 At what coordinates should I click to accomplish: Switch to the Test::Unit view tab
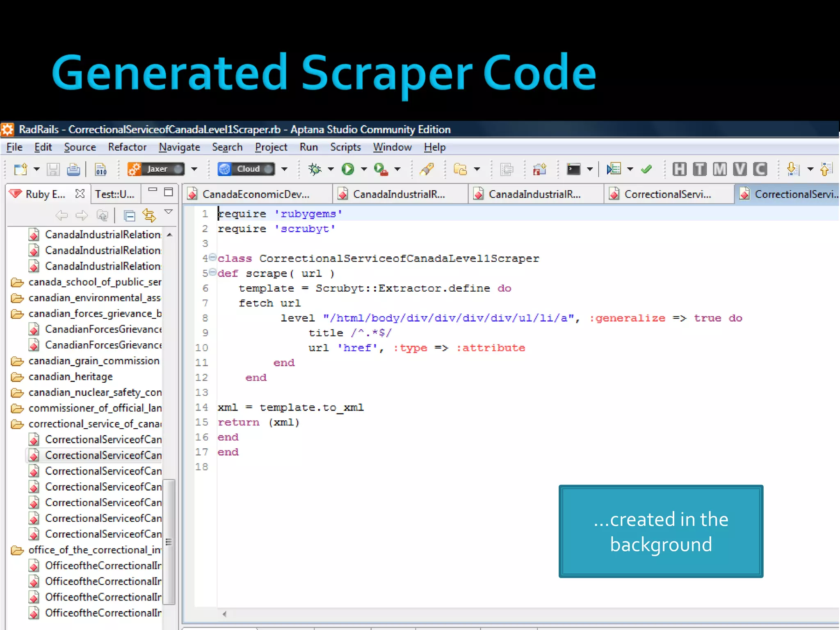pyautogui.click(x=115, y=194)
